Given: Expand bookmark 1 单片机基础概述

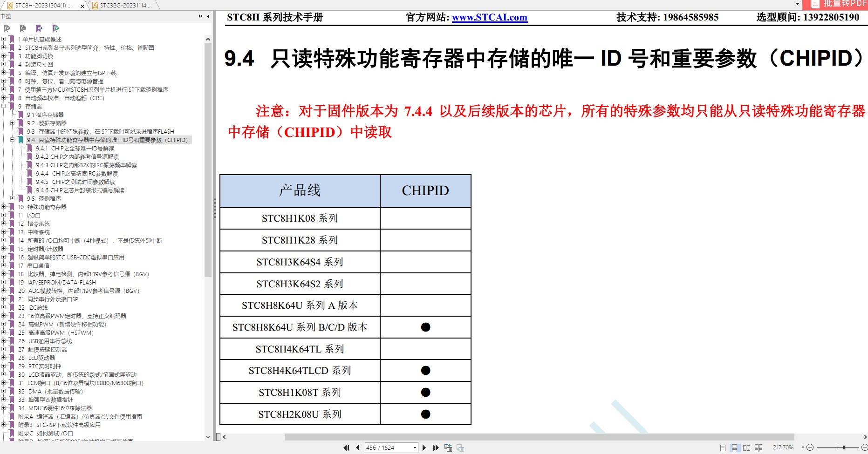Looking at the screenshot, I should [x=4, y=39].
